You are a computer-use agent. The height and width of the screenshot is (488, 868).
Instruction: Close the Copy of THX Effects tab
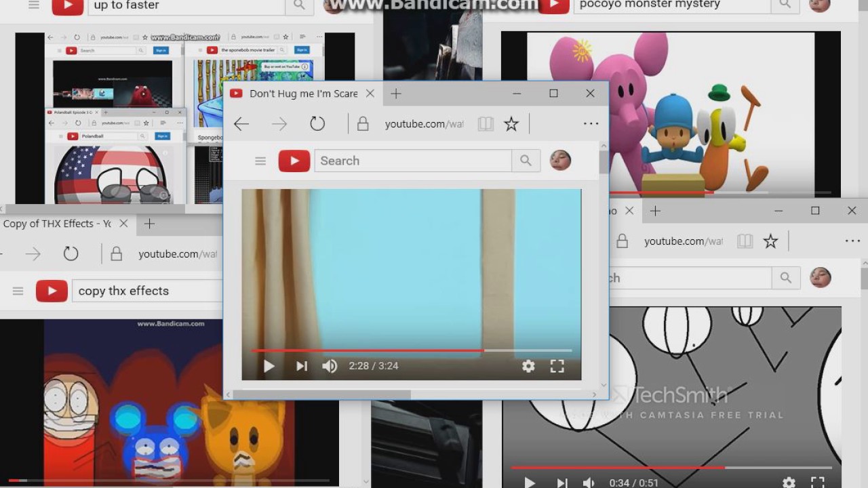[x=123, y=224]
